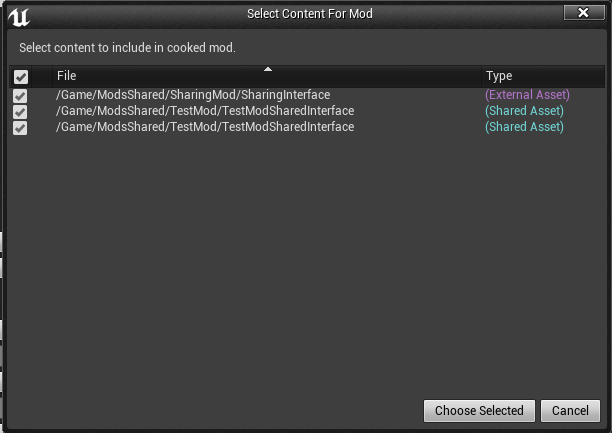Click the purple External Asset type label
The width and height of the screenshot is (612, 433).
click(527, 95)
